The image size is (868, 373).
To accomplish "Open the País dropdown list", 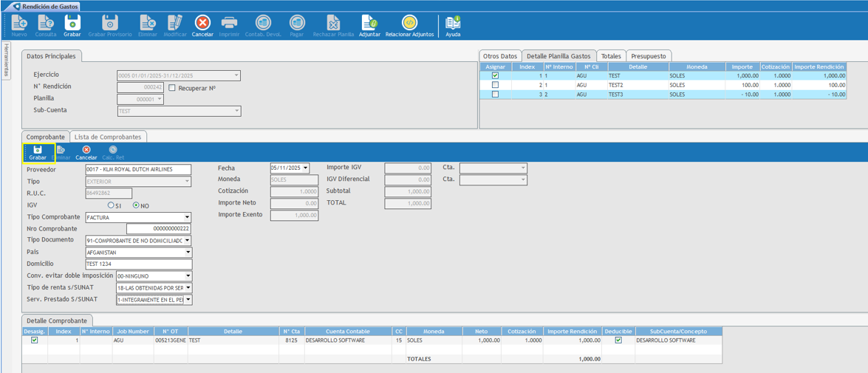I will 188,253.
